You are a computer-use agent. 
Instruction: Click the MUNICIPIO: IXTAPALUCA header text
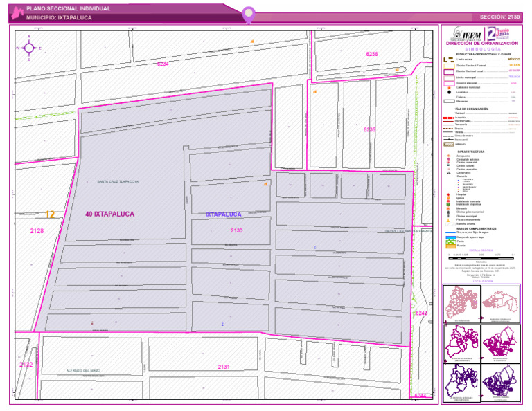click(x=59, y=17)
